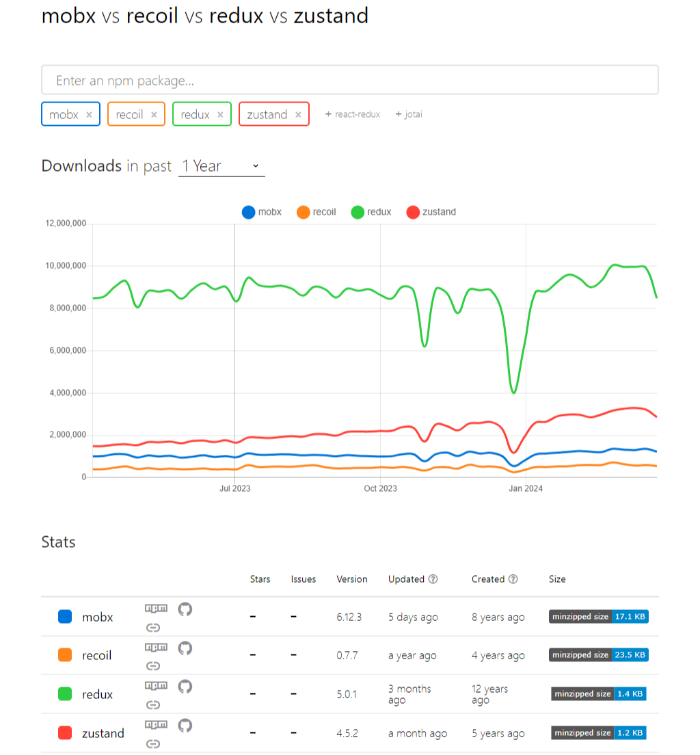Open mobx npm package icon

coord(156,608)
